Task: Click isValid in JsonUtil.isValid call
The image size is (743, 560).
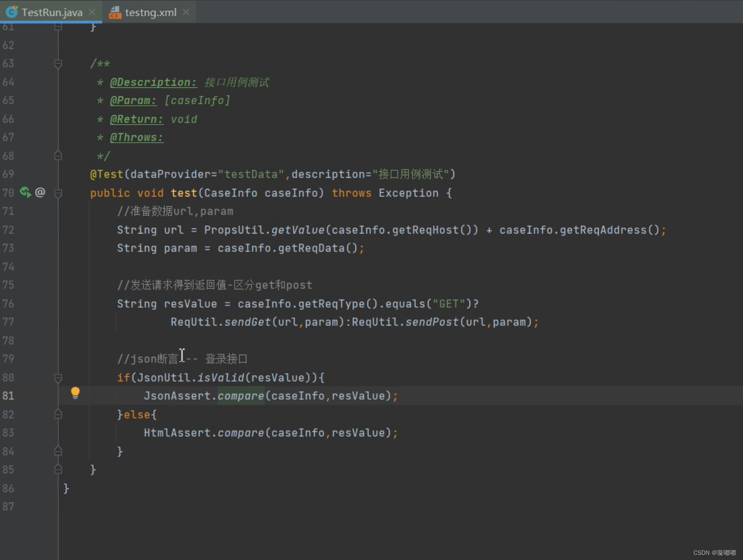Action: [x=221, y=378]
